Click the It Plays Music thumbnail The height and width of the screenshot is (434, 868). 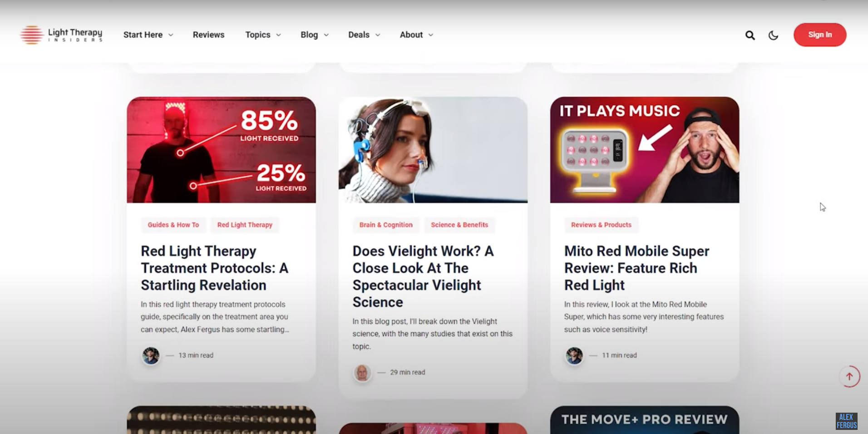pos(645,150)
